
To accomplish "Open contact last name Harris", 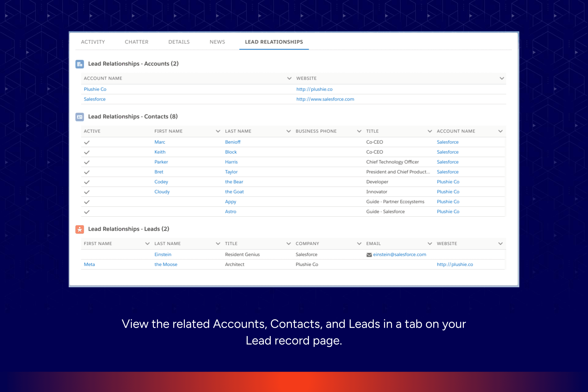I will 231,162.
